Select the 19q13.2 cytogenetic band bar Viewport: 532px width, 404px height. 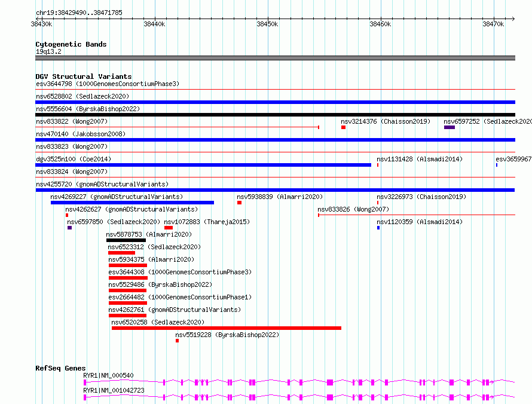[x=275, y=58]
